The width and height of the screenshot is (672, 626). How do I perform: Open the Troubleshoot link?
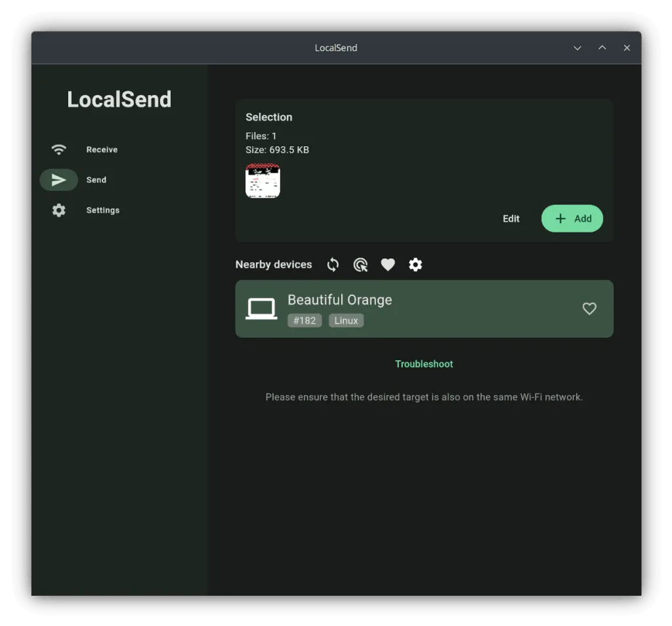(x=424, y=364)
